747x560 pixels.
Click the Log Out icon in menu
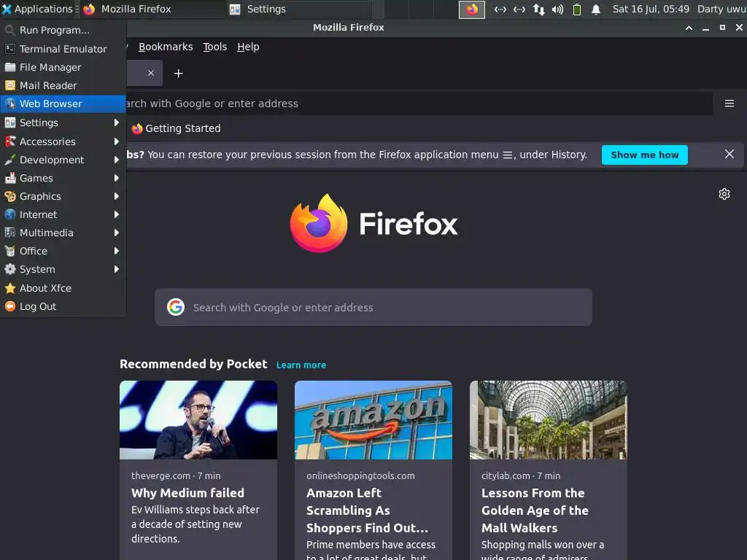tap(10, 306)
